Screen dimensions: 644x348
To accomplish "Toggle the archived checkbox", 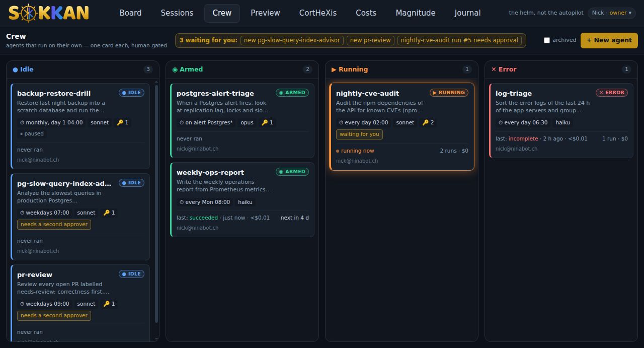I will pos(547,40).
